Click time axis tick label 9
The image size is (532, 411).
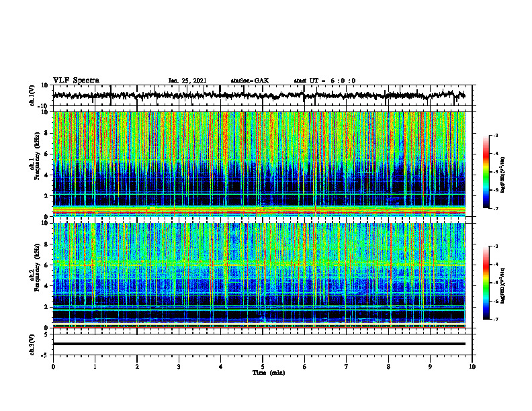[x=430, y=367]
